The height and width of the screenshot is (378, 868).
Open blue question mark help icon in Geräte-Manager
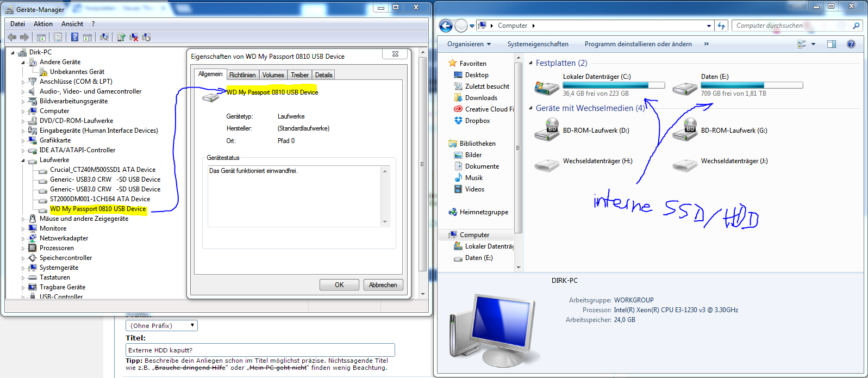pyautogui.click(x=74, y=37)
